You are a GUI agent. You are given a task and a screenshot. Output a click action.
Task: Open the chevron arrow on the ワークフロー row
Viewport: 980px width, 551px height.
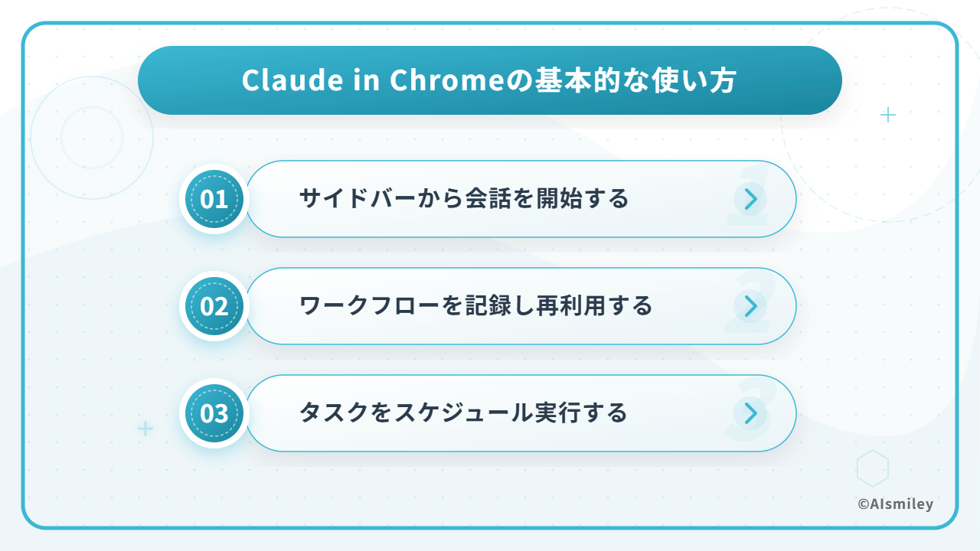click(x=751, y=306)
